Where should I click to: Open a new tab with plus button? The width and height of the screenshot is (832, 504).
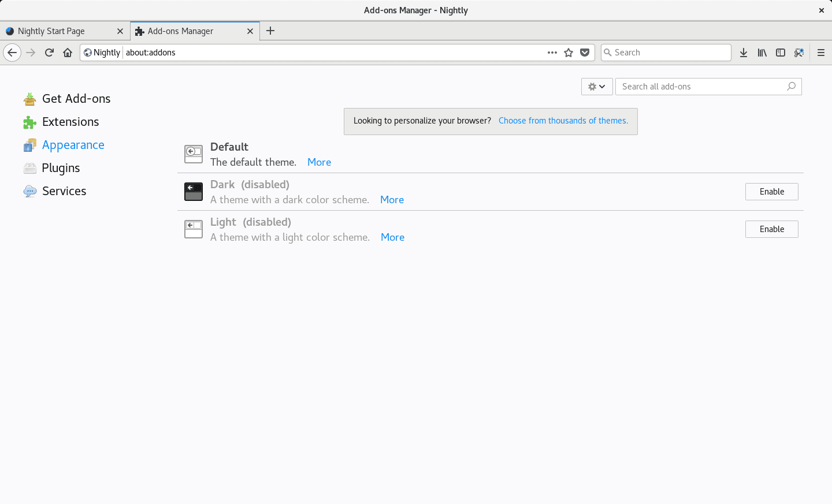coord(270,31)
